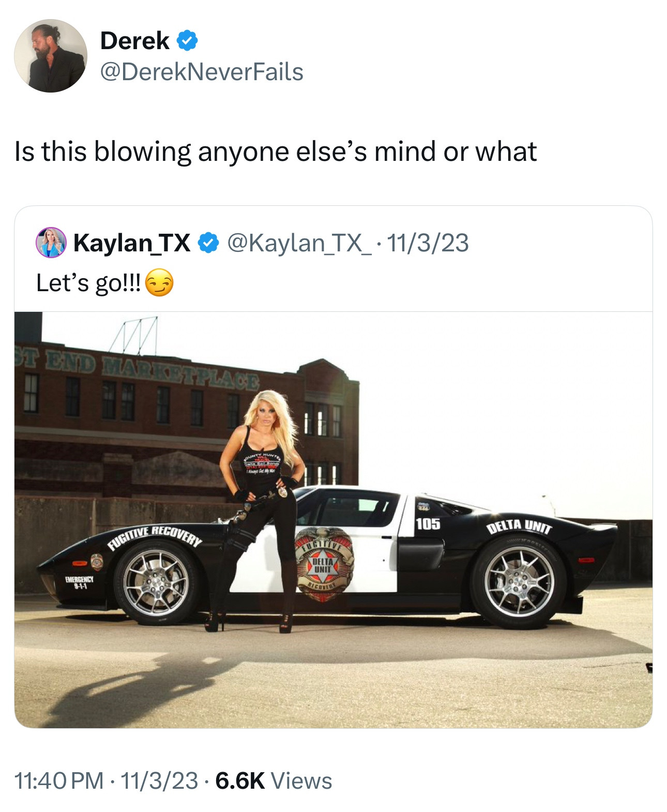The height and width of the screenshot is (812, 667).
Task: Open the Derek display name link
Action: pyautogui.click(x=134, y=41)
